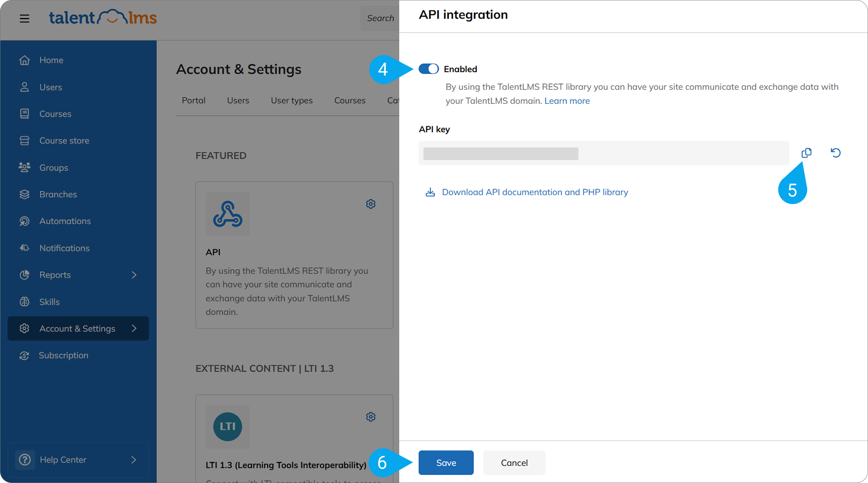Image resolution: width=868 pixels, height=483 pixels.
Task: Download API documentation and PHP library
Action: [535, 192]
